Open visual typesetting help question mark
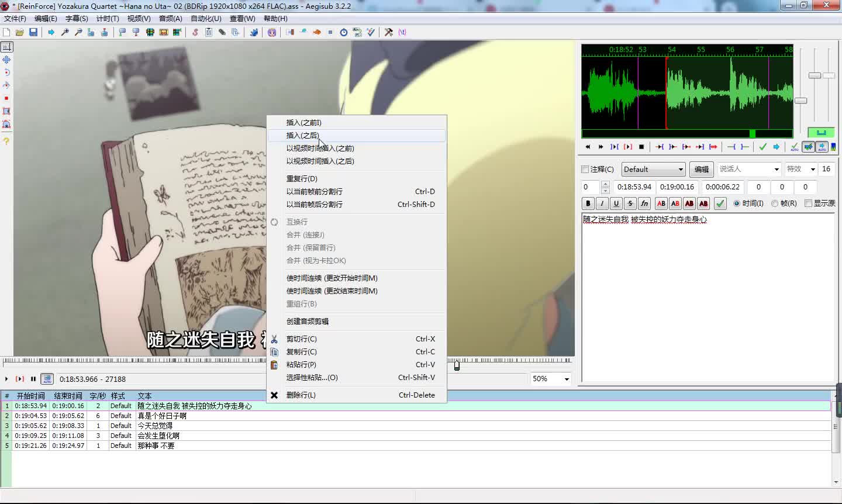 click(6, 141)
